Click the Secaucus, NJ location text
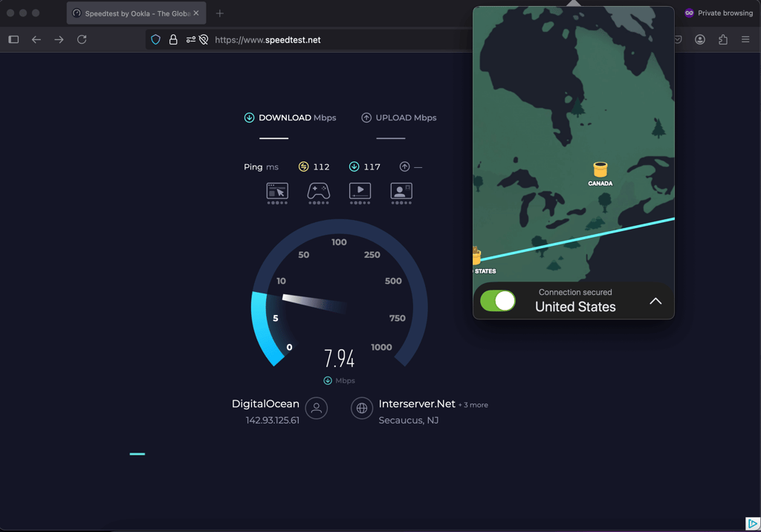 coord(409,421)
